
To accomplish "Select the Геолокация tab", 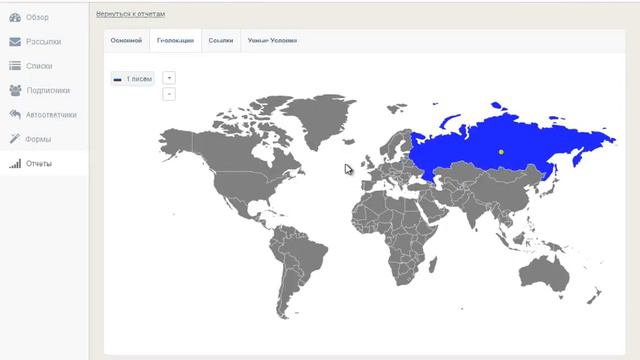I will pos(176,40).
